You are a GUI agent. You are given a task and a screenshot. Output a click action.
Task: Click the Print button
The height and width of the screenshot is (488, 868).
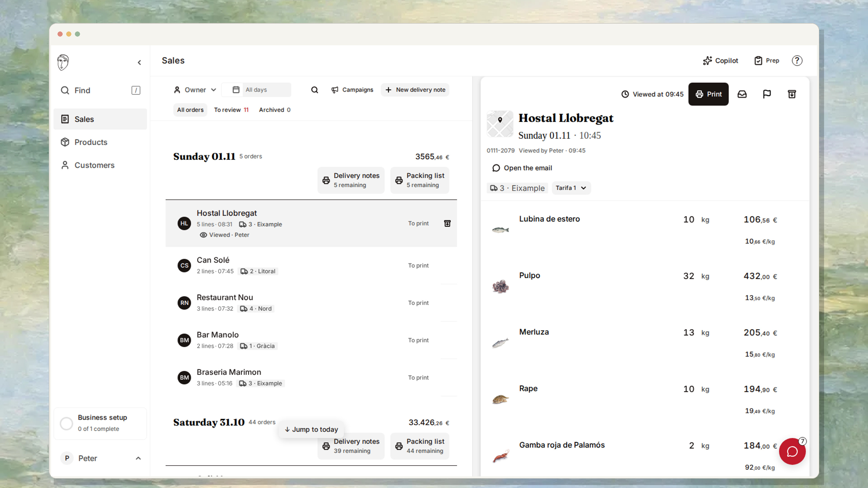coord(708,94)
